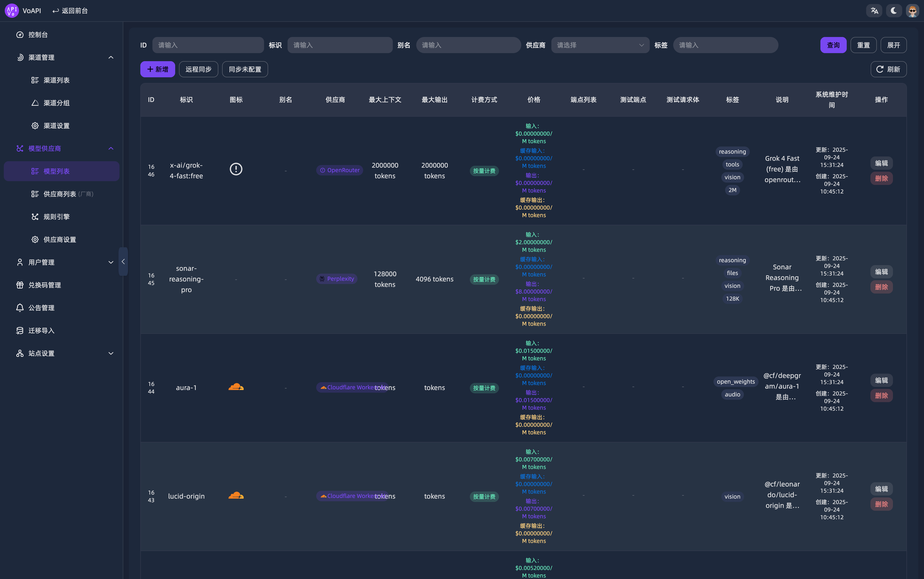
Task: Open 公告管理 bell menu item
Action: click(x=41, y=308)
